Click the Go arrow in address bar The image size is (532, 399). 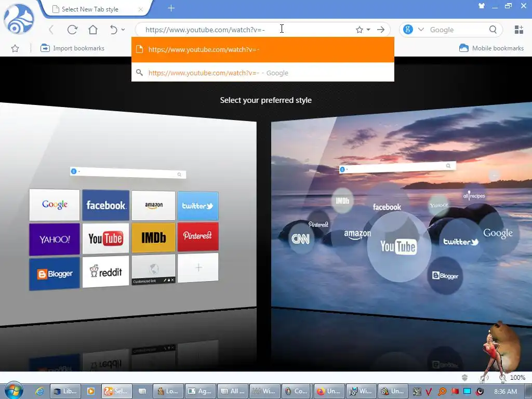coord(381,30)
